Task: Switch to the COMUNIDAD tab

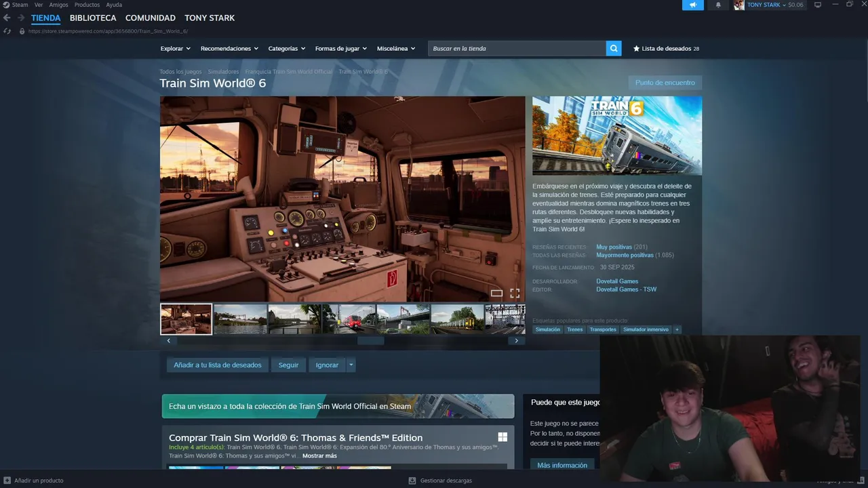Action: tap(151, 18)
